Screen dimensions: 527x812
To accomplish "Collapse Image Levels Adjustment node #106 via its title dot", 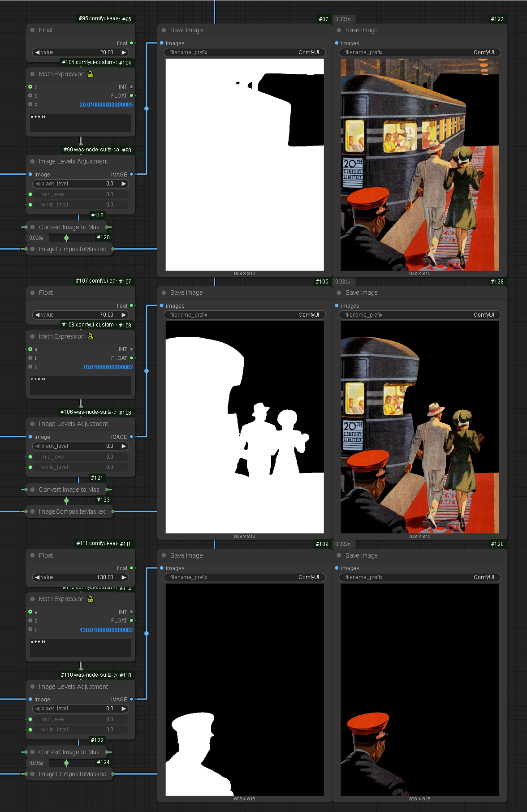I will pyautogui.click(x=33, y=424).
